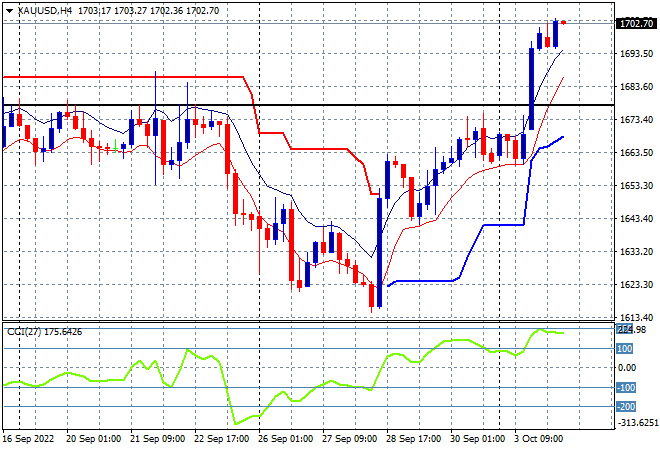Click the 1673.40 price axis label
660x450 pixels.
point(636,120)
